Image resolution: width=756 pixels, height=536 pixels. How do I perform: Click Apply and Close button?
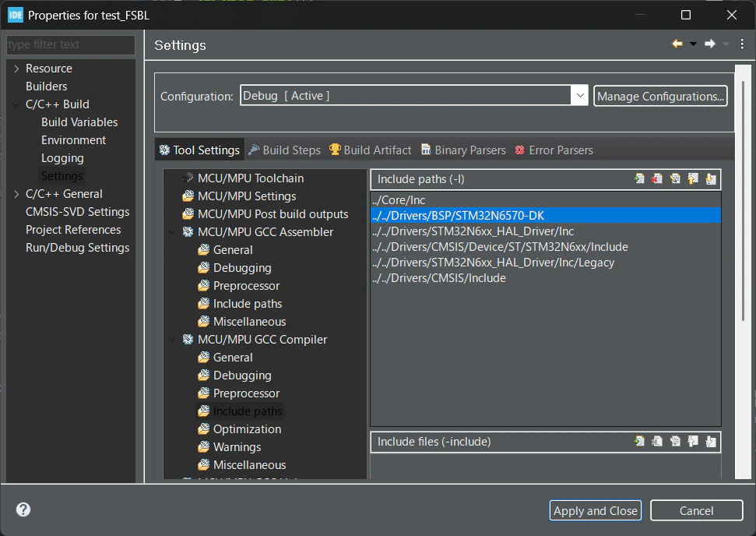[596, 510]
